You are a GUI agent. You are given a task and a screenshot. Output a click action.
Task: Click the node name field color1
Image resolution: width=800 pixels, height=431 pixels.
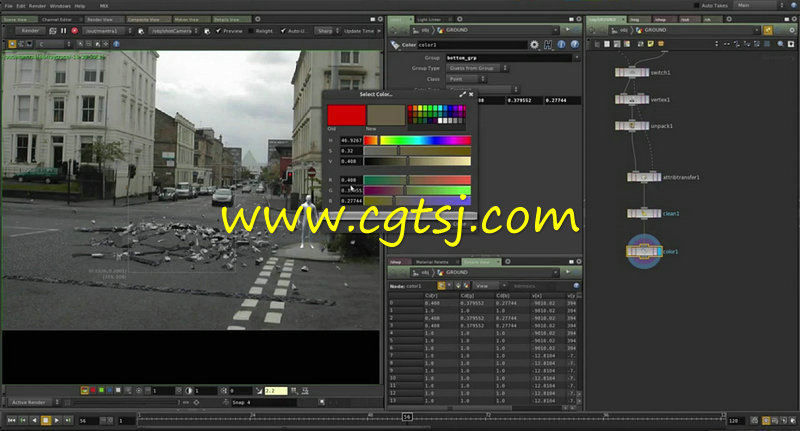coord(472,45)
